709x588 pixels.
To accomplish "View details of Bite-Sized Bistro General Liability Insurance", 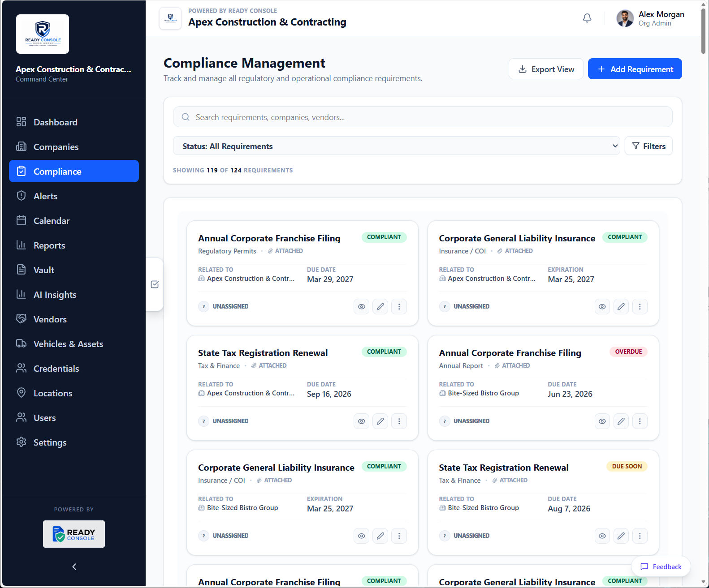I will pos(361,536).
